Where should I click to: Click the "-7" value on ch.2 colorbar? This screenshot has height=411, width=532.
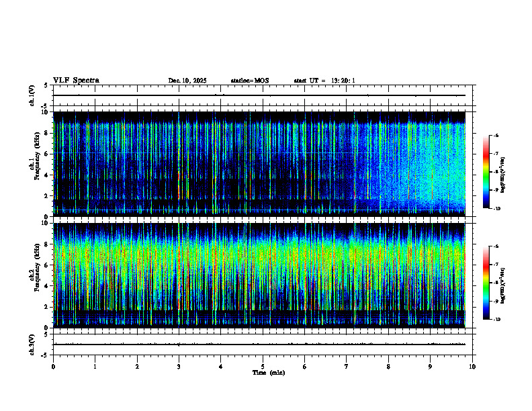[496, 265]
